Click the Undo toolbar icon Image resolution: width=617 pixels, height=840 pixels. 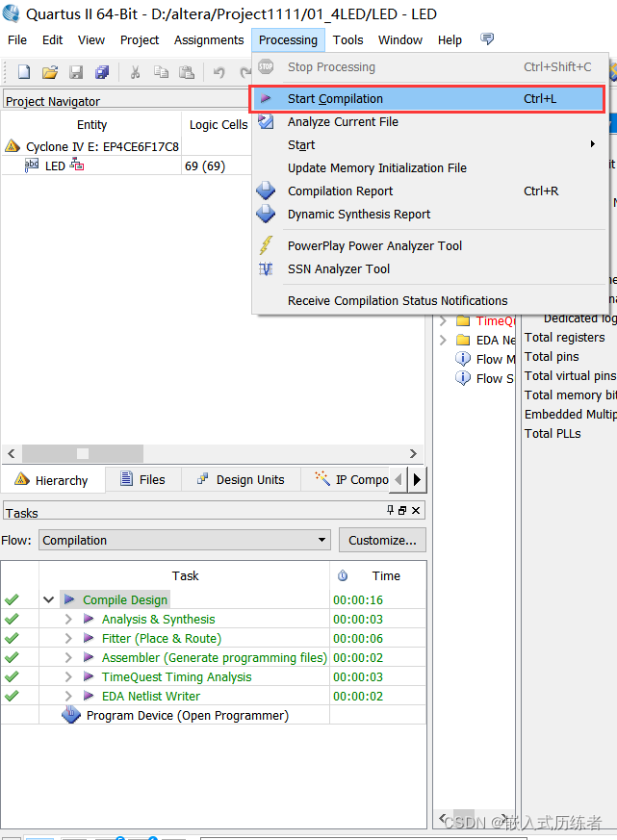[x=219, y=72]
